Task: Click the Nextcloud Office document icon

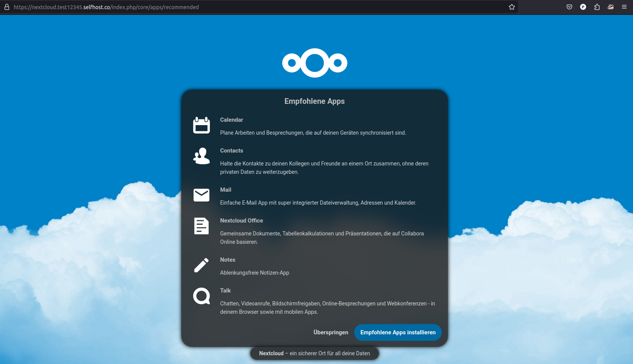Action: tap(201, 226)
